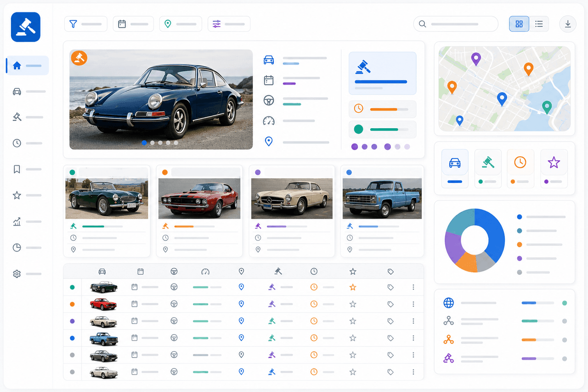Open the green roadster listing card
This screenshot has height=392, width=588.
pos(107,211)
